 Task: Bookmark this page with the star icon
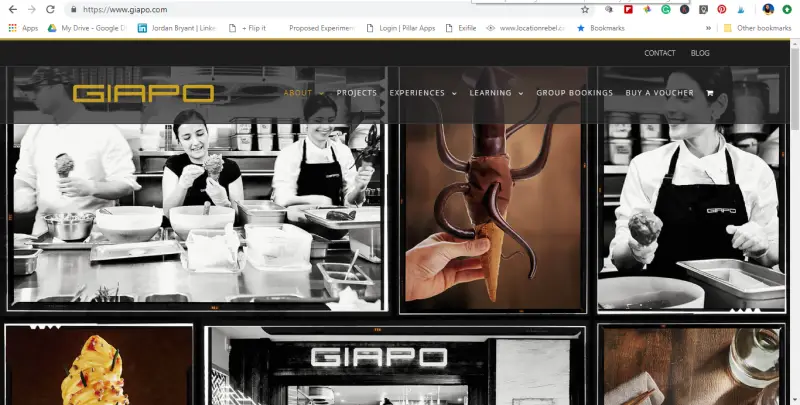[x=585, y=9]
